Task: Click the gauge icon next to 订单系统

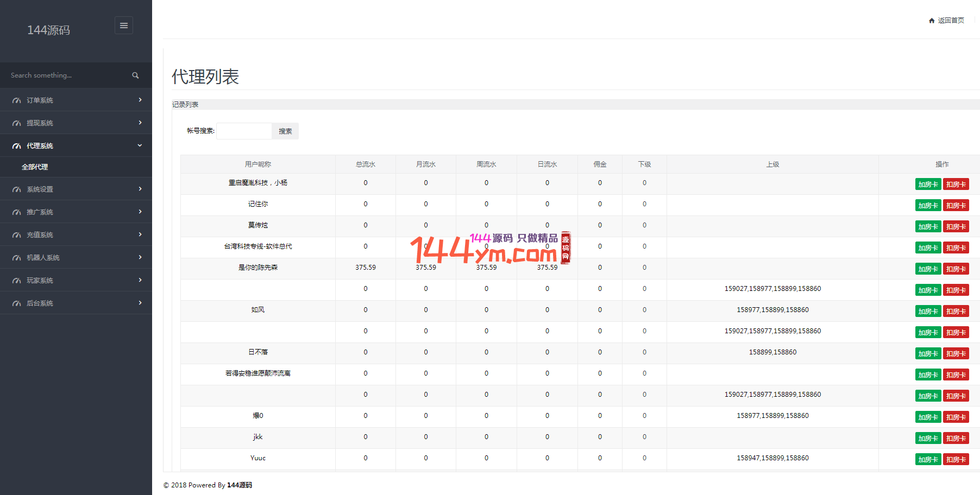Action: (17, 100)
